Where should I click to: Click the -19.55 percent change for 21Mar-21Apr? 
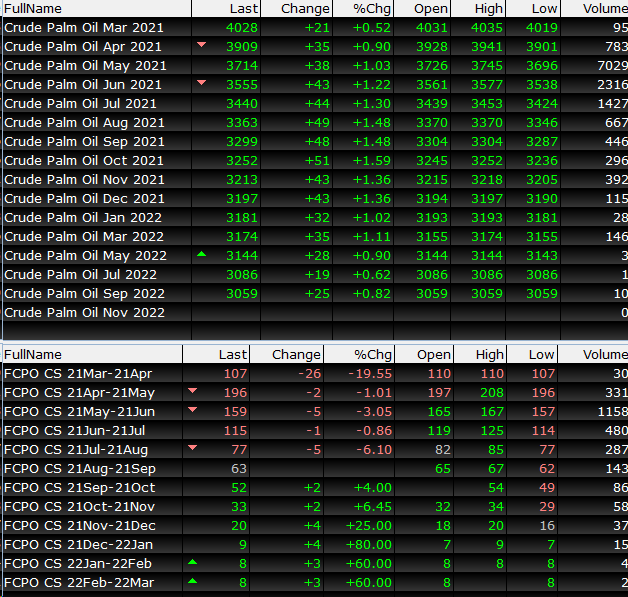pos(370,374)
